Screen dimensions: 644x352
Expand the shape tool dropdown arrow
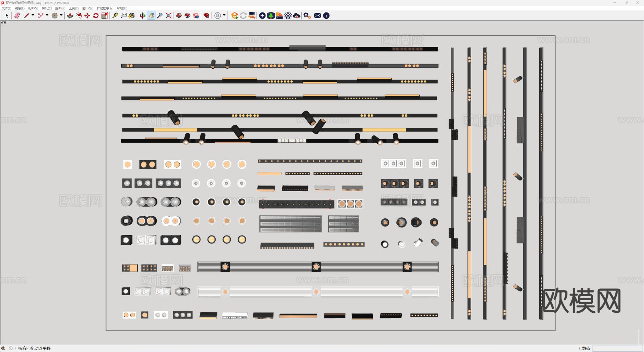[61, 15]
